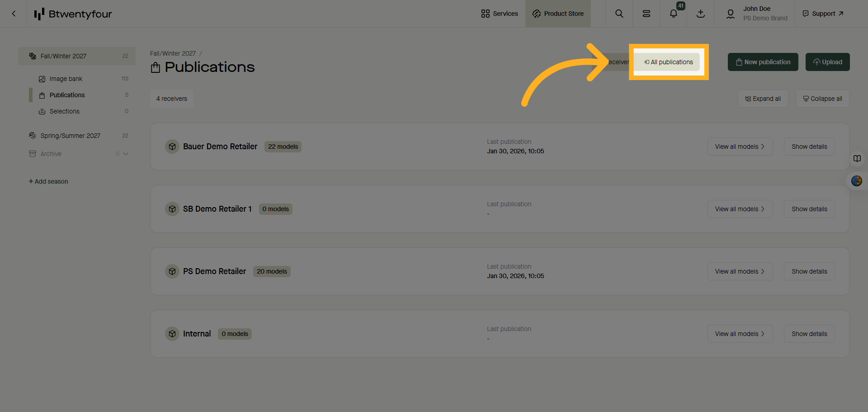Open the John Doe profile menu
The height and width of the screenshot is (412, 868).
click(x=754, y=13)
